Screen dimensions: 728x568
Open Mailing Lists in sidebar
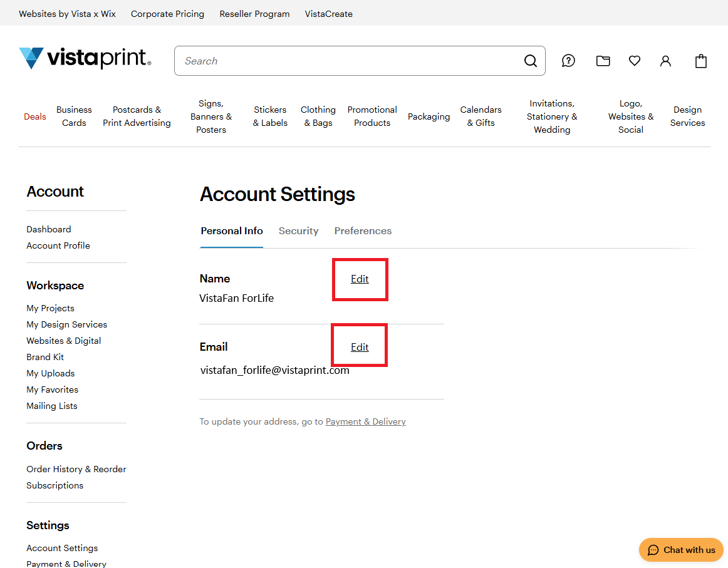(52, 406)
